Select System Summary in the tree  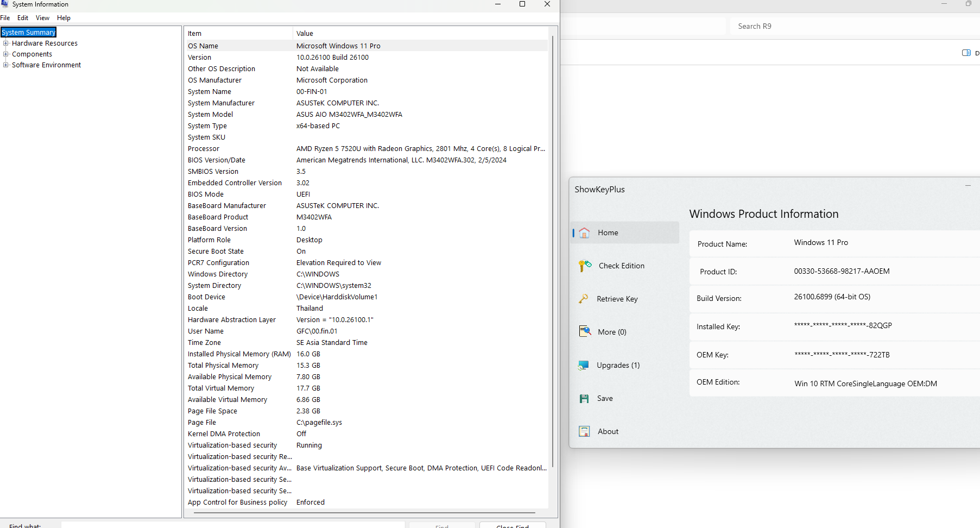pos(29,33)
